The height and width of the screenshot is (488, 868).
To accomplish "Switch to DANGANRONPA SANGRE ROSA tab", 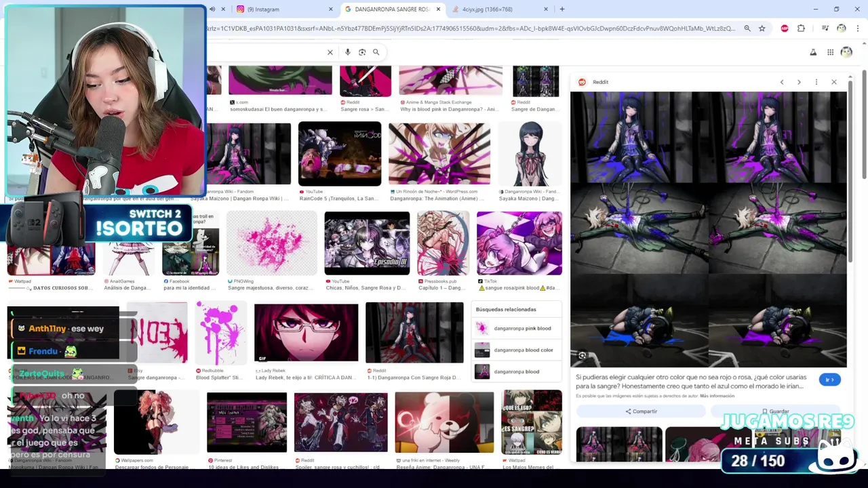I will (x=392, y=9).
